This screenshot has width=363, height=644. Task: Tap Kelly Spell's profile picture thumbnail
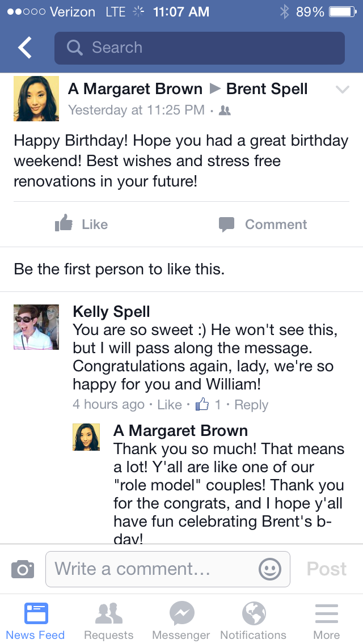pyautogui.click(x=36, y=327)
